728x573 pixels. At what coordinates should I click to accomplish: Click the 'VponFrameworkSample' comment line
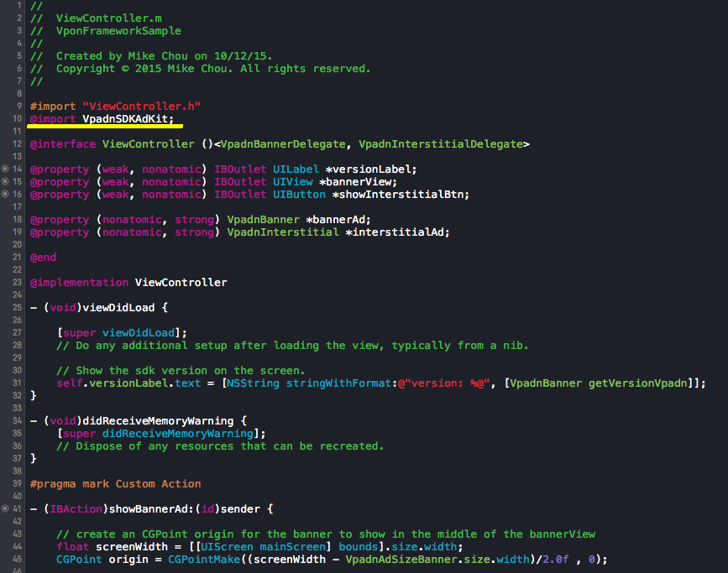118,31
